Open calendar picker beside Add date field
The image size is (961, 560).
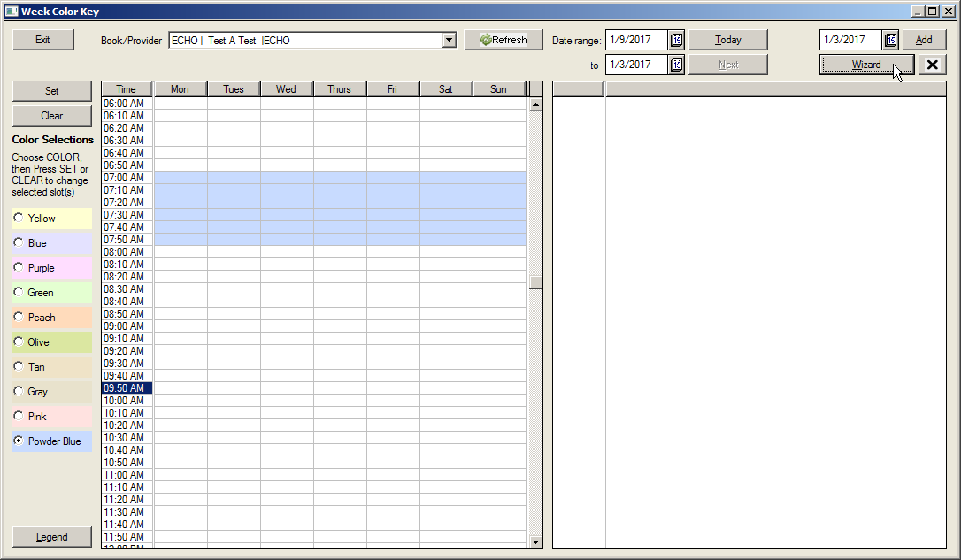(x=891, y=40)
